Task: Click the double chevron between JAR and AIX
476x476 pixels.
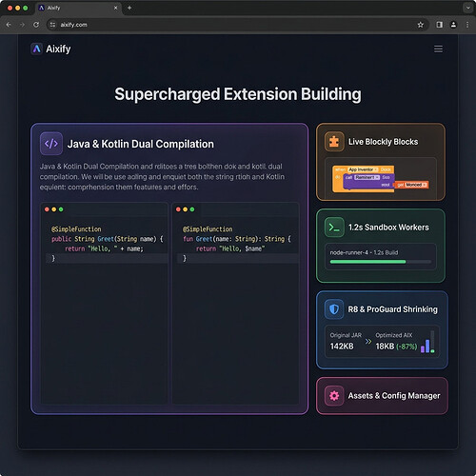Action: click(368, 342)
